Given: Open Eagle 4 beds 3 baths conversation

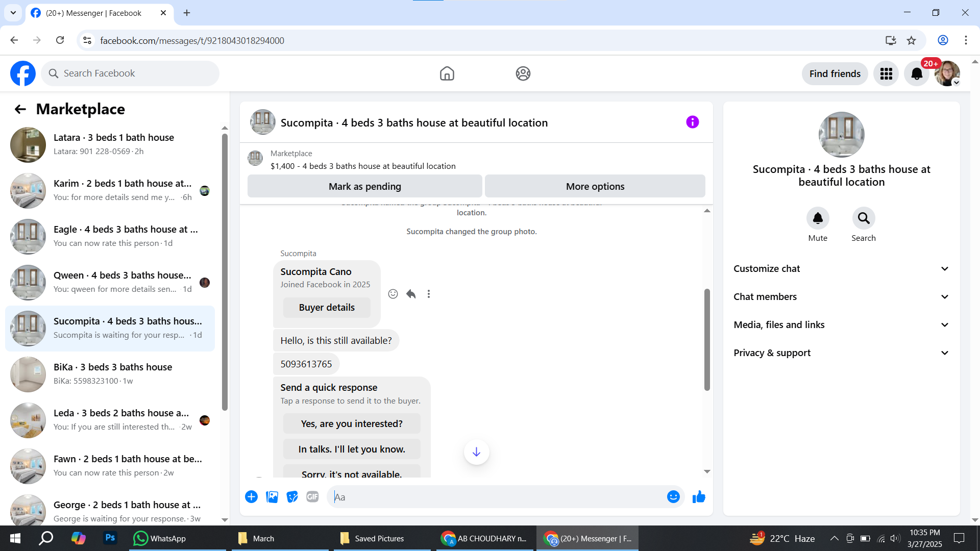Looking at the screenshot, I should (110, 237).
